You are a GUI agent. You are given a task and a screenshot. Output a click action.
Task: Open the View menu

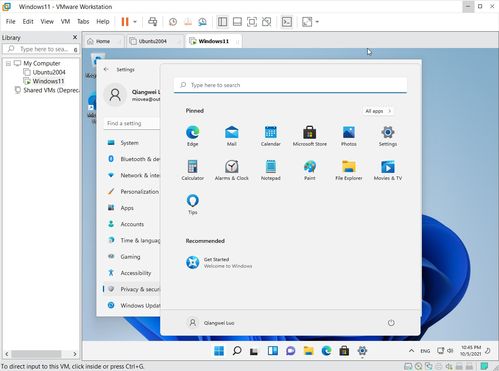(47, 22)
